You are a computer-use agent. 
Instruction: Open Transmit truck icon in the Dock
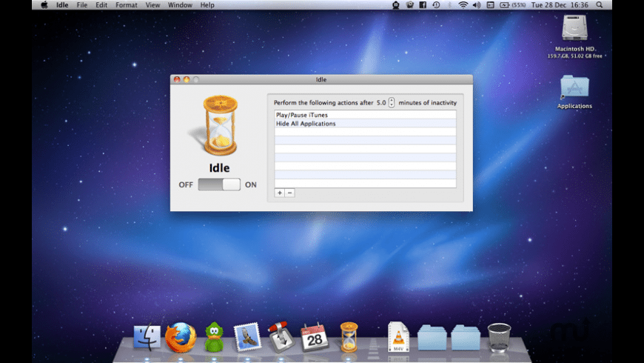click(x=281, y=337)
